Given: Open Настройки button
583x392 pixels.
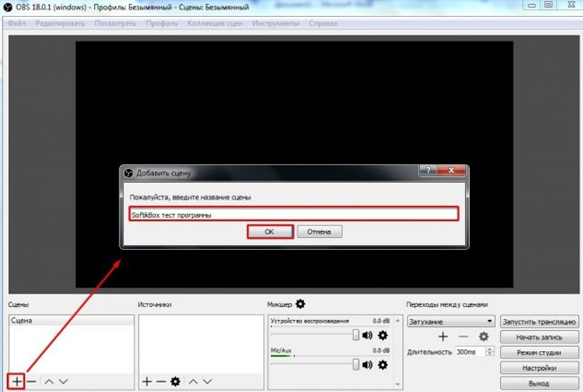Looking at the screenshot, I should click(539, 368).
